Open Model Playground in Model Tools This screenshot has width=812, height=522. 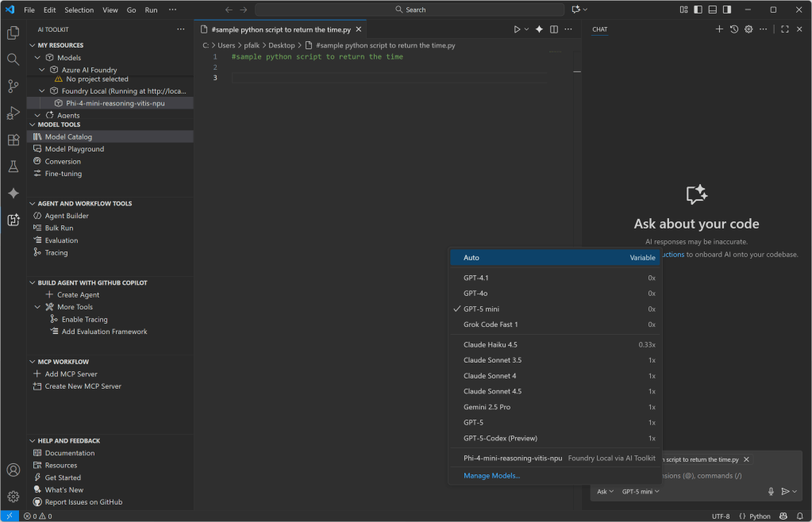[x=74, y=149]
